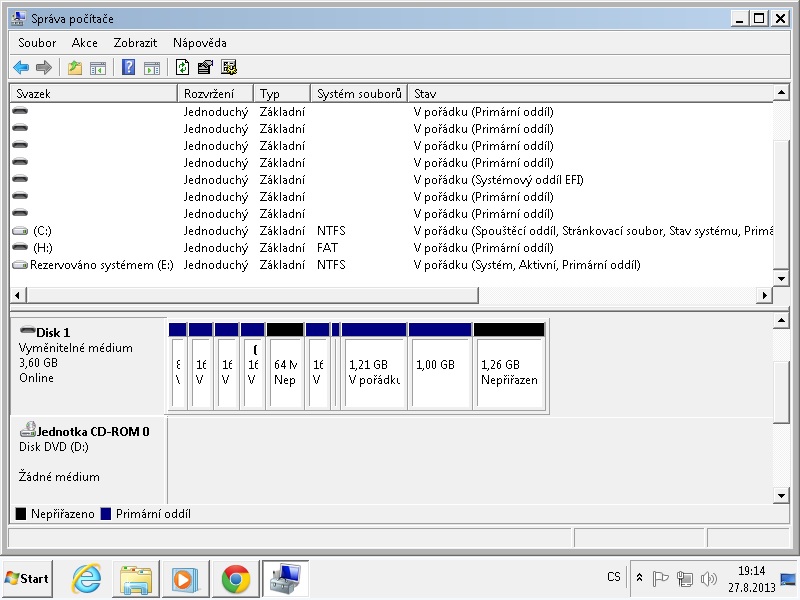Sort volumes by Systém souborů column

pyautogui.click(x=358, y=93)
